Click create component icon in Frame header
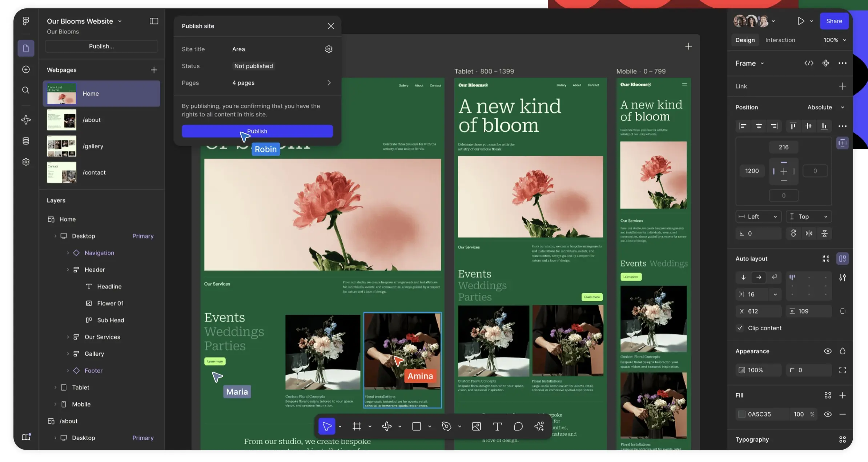The width and height of the screenshot is (868, 462). point(826,63)
